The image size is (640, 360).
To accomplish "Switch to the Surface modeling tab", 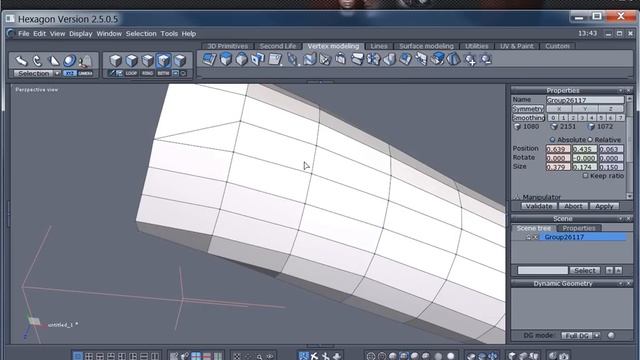I will click(x=426, y=46).
